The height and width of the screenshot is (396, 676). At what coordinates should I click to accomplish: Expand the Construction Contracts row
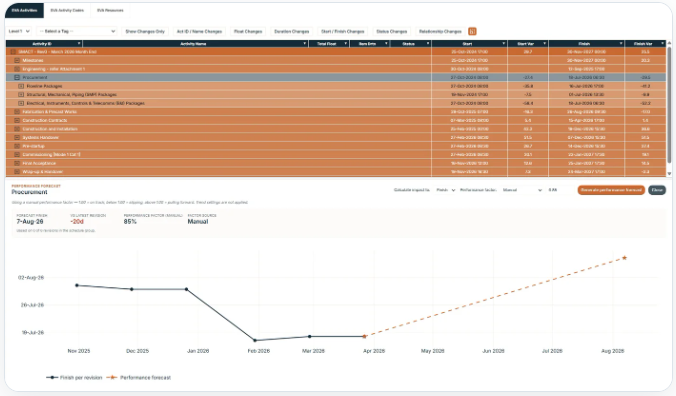17,121
